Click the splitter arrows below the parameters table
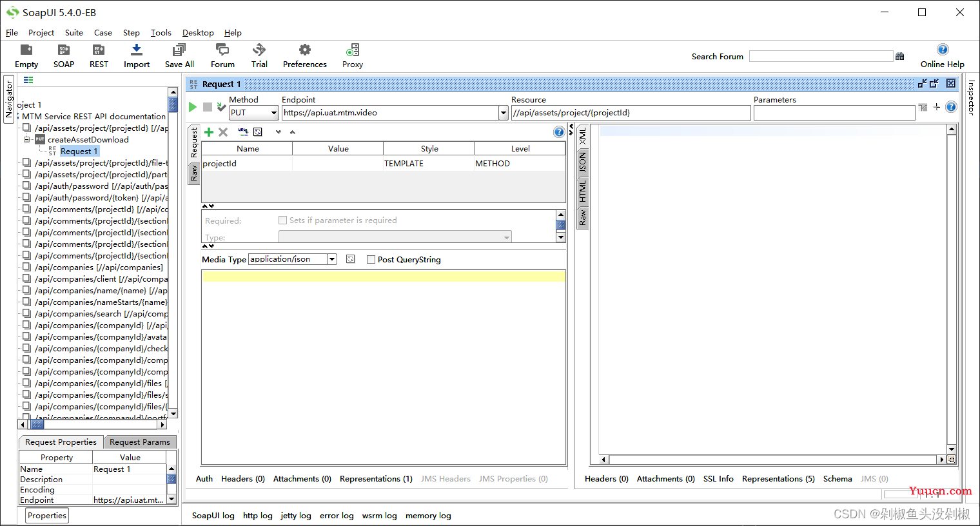The image size is (980, 526). [208, 206]
